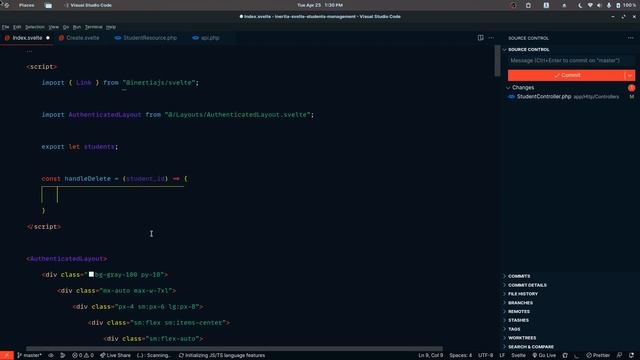Click Svelte language mode status item
Screen dimensions: 640x360
[x=518, y=356]
